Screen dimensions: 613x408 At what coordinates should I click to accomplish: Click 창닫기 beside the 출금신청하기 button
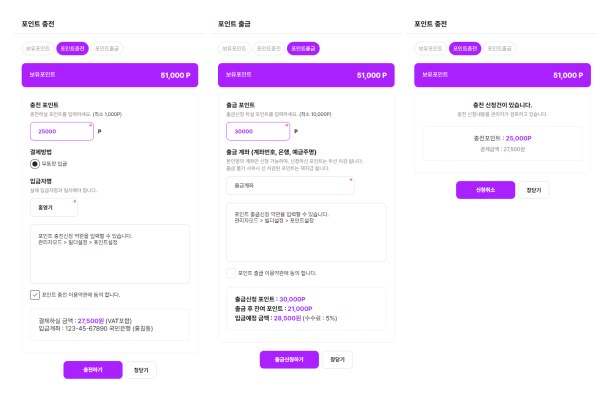pyautogui.click(x=337, y=360)
